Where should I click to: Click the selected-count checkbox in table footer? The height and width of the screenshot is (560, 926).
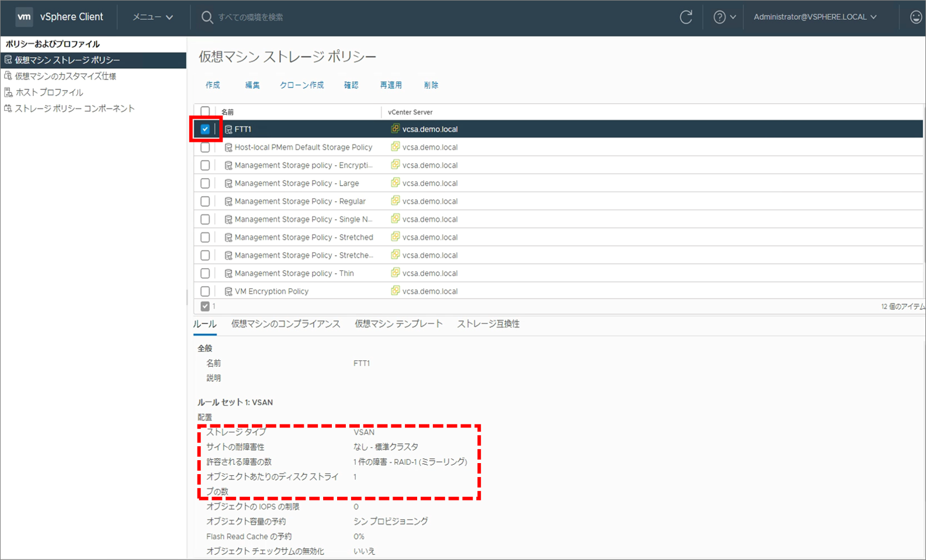[x=205, y=306]
